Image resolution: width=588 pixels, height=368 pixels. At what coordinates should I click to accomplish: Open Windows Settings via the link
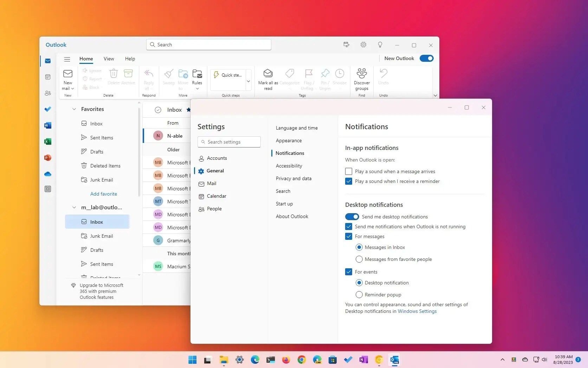point(417,311)
